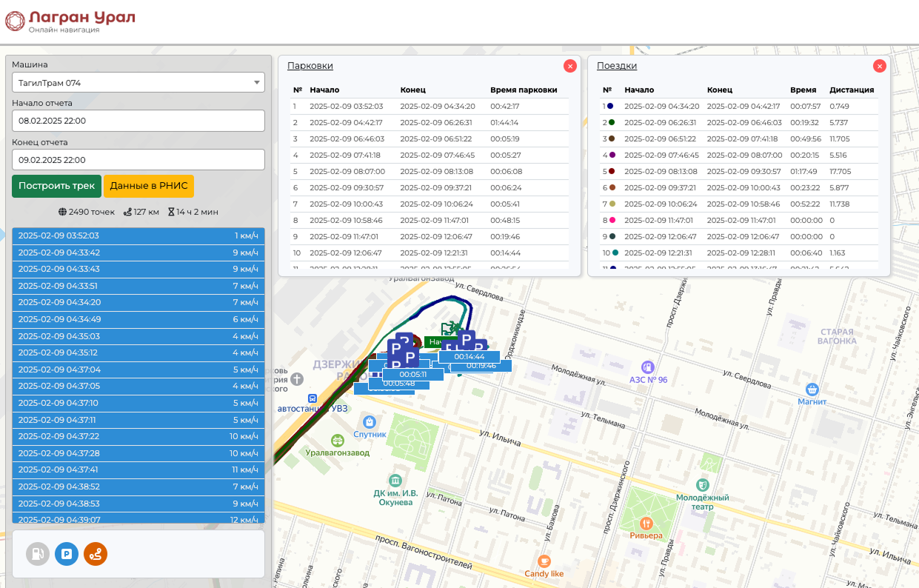The height and width of the screenshot is (588, 919).
Task: Click the Ривьера restaurant map icon
Action: coord(646,521)
